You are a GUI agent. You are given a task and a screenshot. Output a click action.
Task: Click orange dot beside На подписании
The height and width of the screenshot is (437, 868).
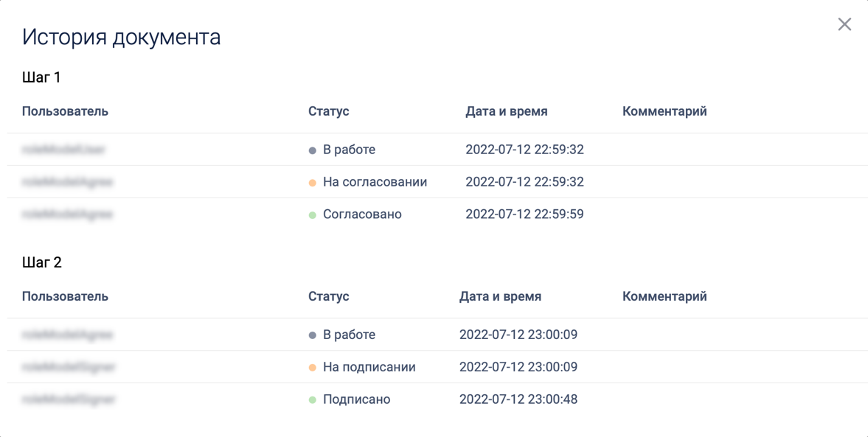point(313,368)
